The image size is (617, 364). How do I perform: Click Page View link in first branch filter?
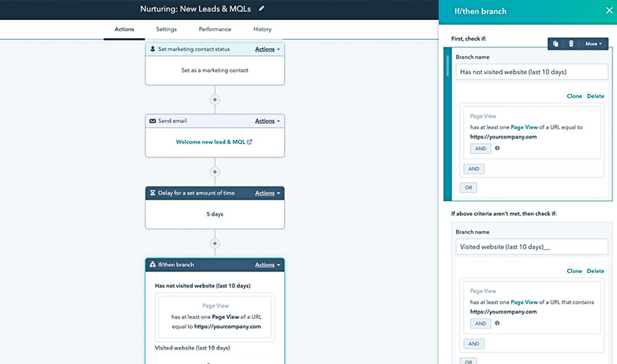tap(524, 128)
